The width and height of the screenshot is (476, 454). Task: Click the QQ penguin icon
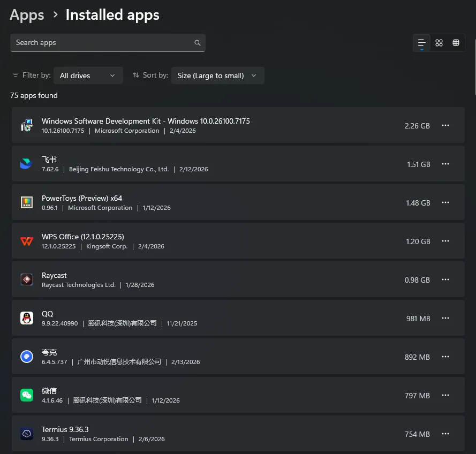coord(27,319)
